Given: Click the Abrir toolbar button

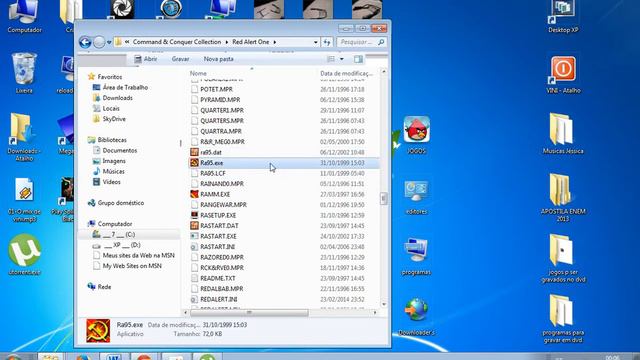Looking at the screenshot, I should pos(146,59).
